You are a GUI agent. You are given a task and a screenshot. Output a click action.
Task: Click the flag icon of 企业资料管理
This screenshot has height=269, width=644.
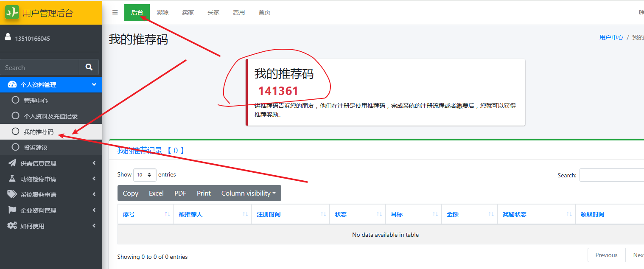click(12, 210)
